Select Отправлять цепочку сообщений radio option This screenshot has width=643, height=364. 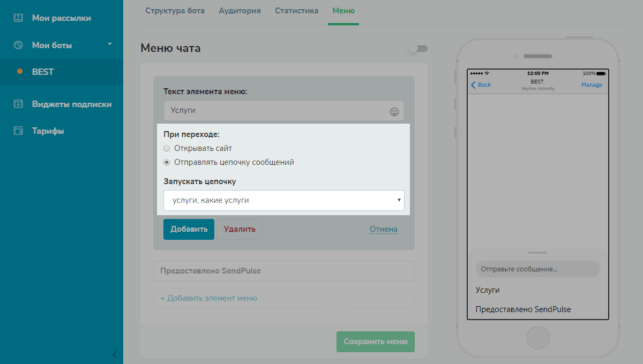[167, 162]
